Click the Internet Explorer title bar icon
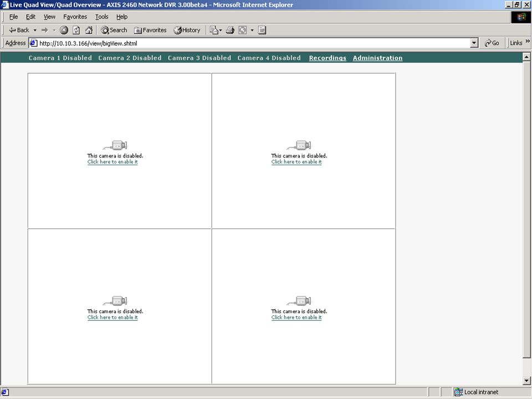 click(5, 5)
